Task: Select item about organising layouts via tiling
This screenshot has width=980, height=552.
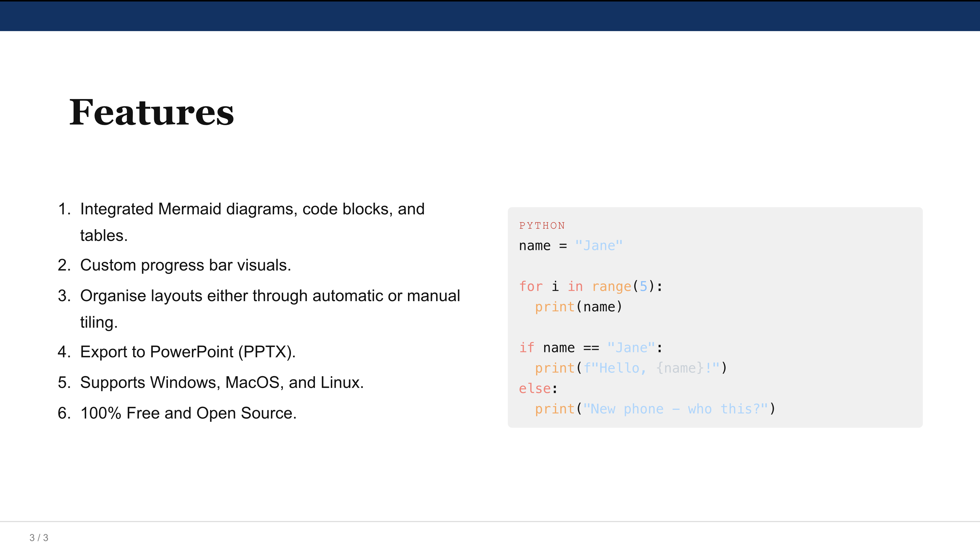Action: (270, 309)
